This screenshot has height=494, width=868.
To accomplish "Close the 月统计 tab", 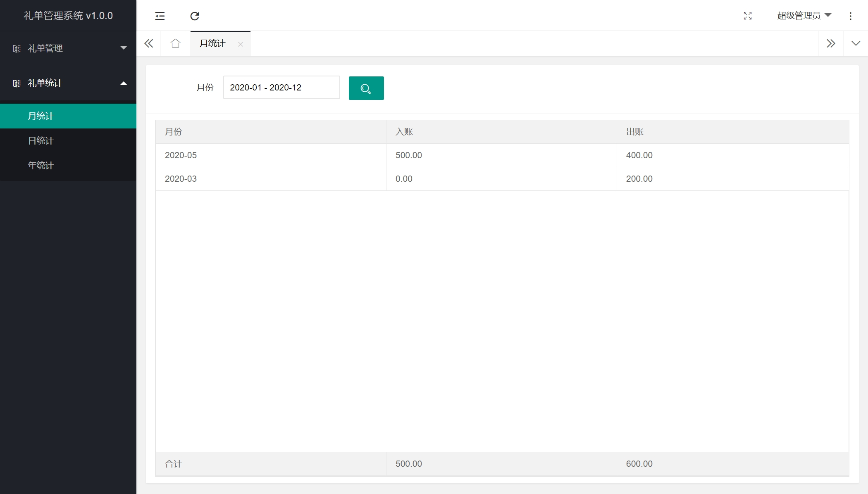I will click(x=241, y=44).
